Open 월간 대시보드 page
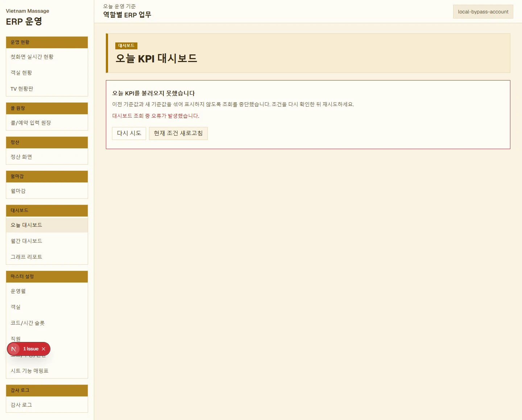The width and height of the screenshot is (522, 420). tap(47, 241)
